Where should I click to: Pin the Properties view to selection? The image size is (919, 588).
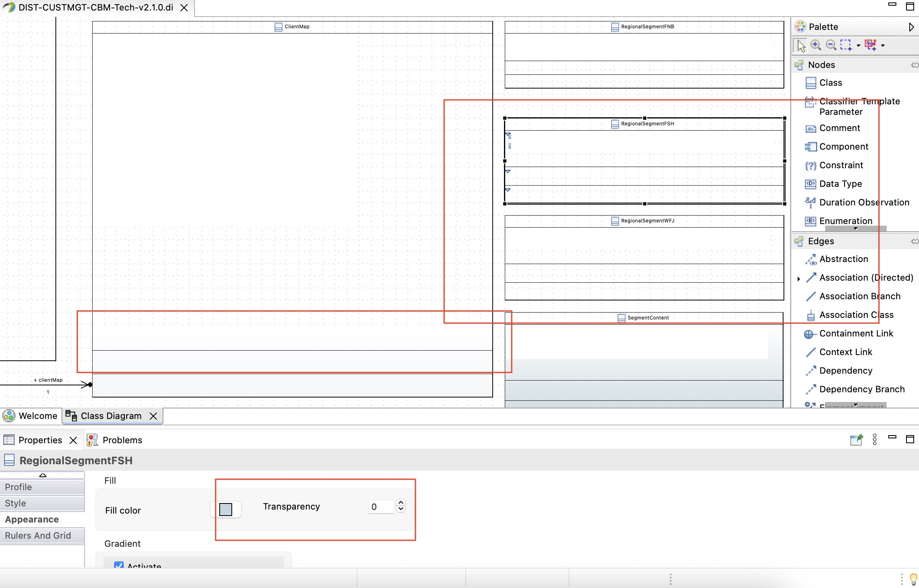pos(856,440)
